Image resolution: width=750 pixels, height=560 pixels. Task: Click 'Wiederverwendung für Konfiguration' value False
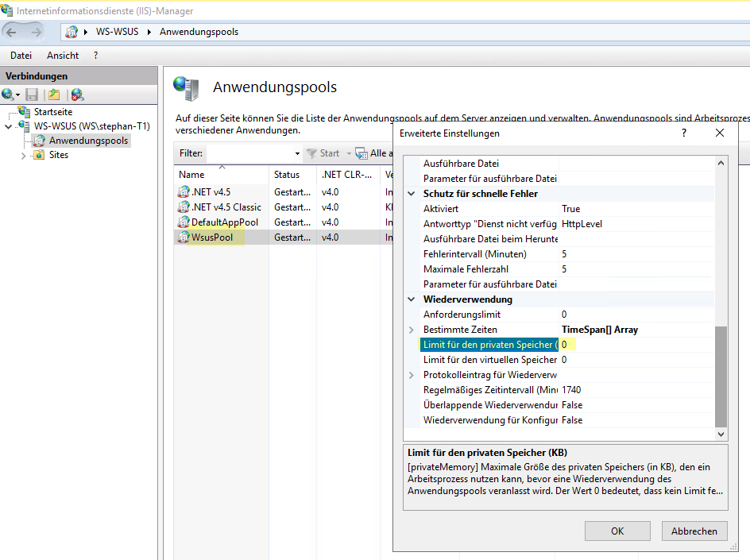572,420
